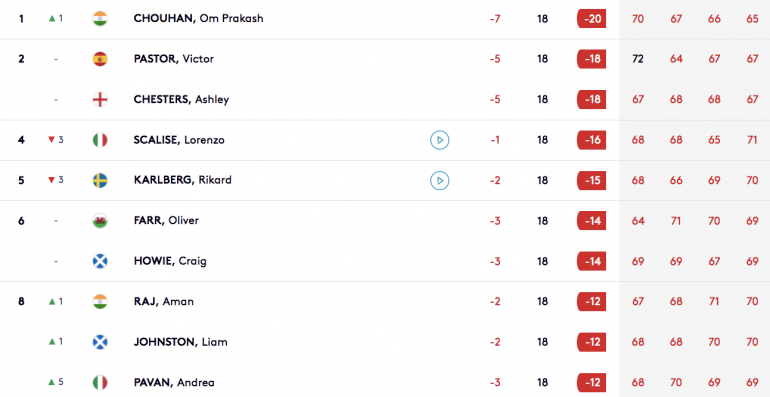Play video highlights for Rikard Karlberg

(x=440, y=180)
